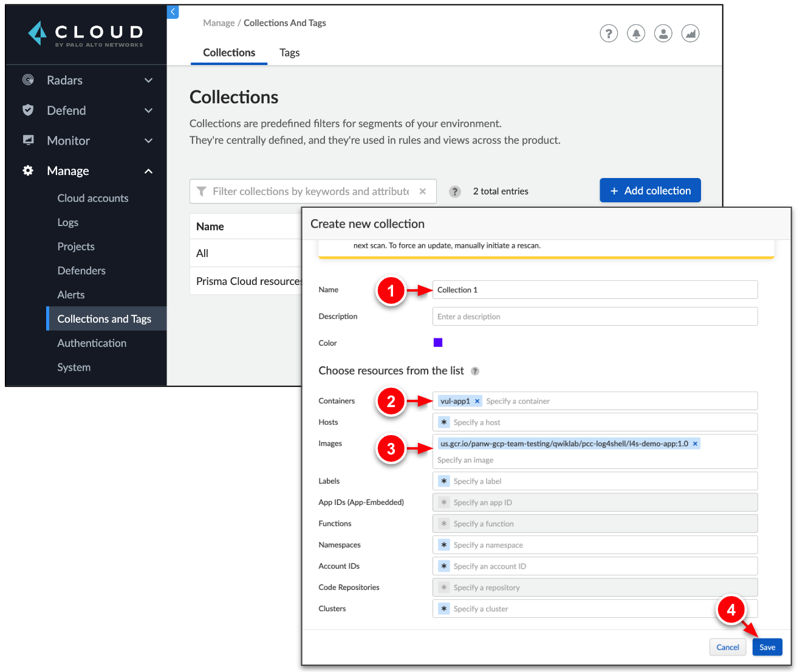Click the usage chart icon in the header
The height and width of the screenshot is (672, 797).
point(690,33)
